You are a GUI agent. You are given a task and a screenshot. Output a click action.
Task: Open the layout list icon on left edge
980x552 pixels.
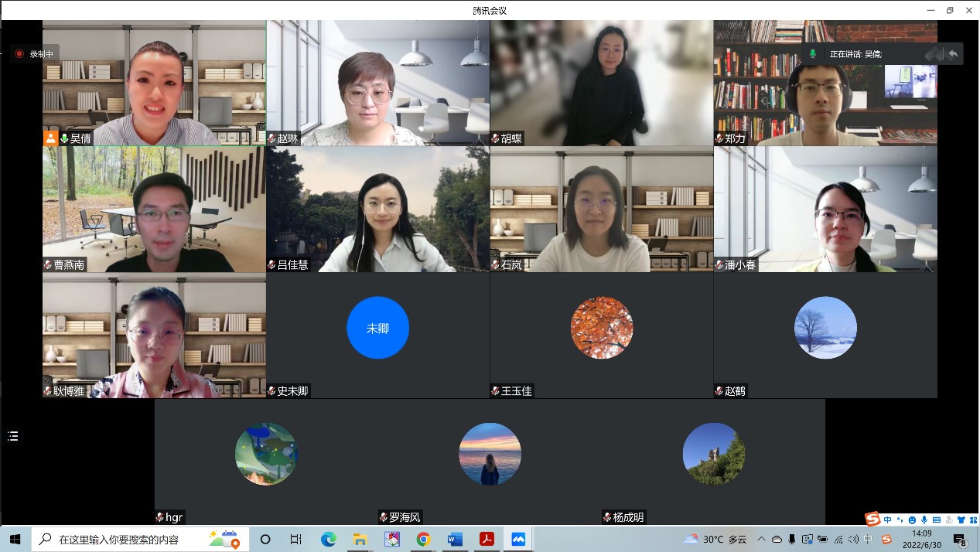click(12, 436)
